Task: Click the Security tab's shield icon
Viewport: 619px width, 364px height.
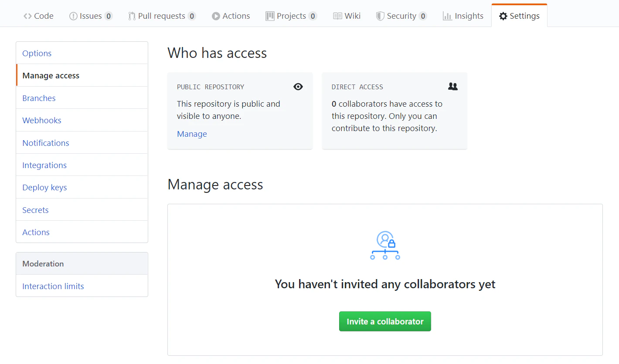Action: (x=380, y=16)
